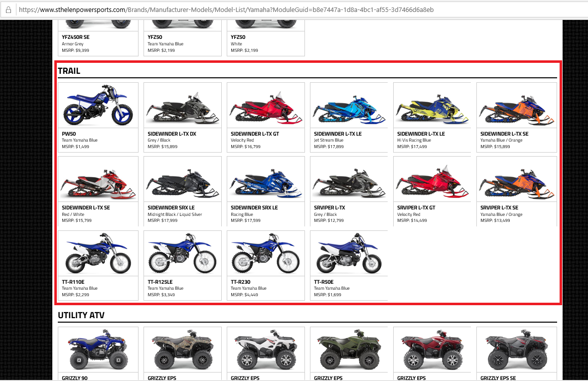Click the TT-R50E motorcycle image

click(x=349, y=253)
